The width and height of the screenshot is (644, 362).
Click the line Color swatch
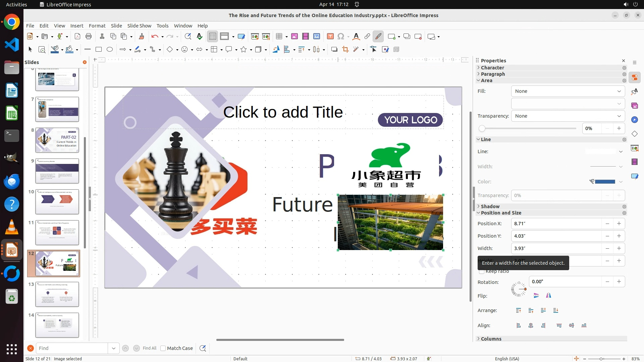pyautogui.click(x=604, y=182)
